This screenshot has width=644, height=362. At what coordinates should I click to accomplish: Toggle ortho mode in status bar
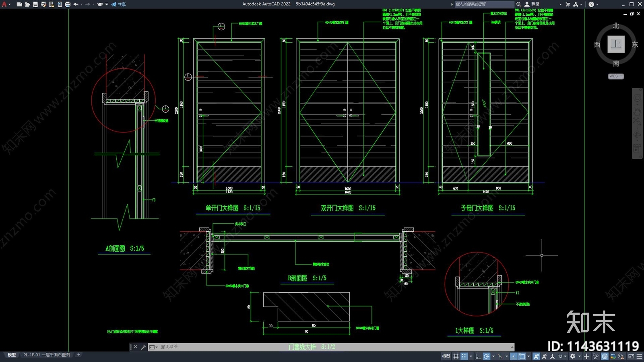[478, 356]
